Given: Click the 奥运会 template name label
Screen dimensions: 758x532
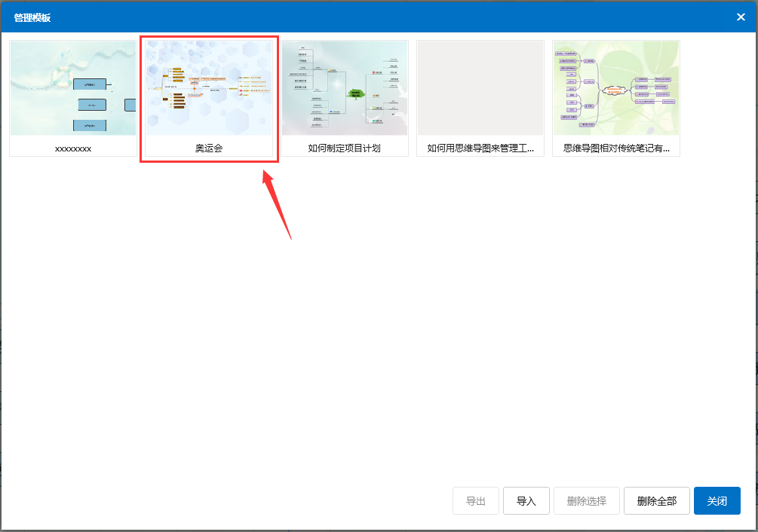Looking at the screenshot, I should pyautogui.click(x=209, y=148).
